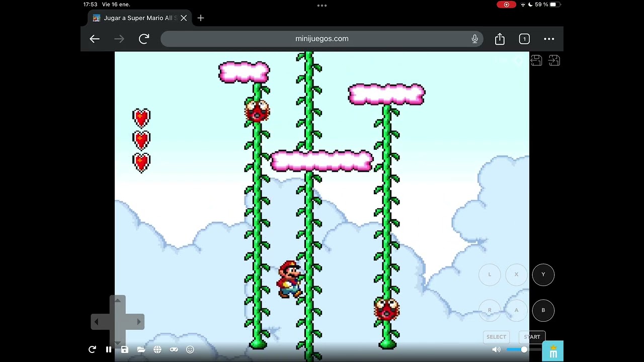Tap the virtual X button

pos(516,275)
